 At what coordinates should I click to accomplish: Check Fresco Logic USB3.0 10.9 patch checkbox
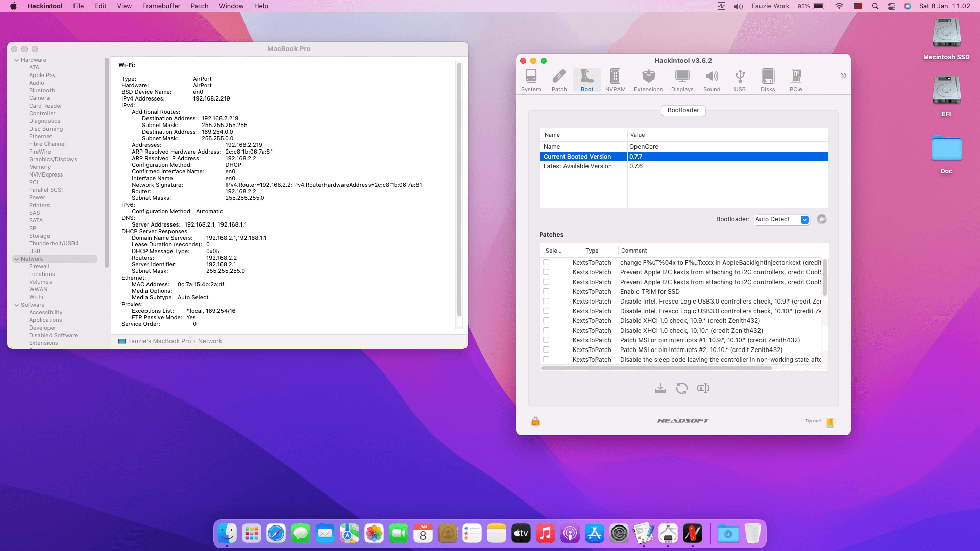point(546,301)
